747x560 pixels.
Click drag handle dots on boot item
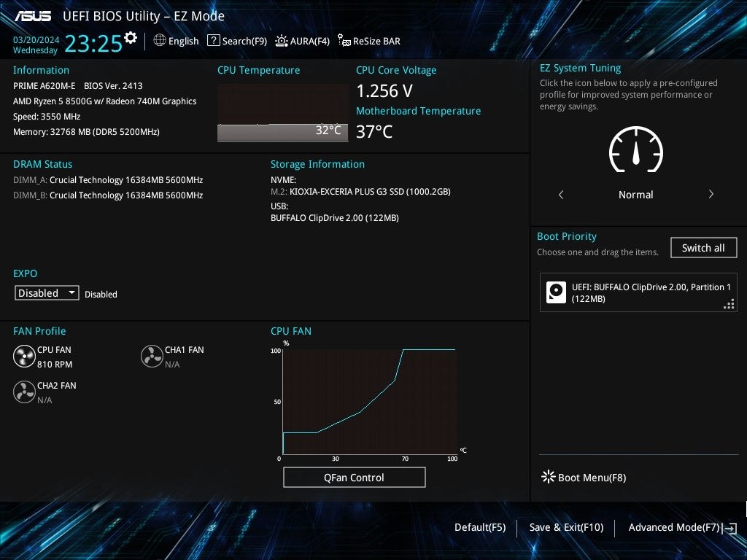(729, 304)
